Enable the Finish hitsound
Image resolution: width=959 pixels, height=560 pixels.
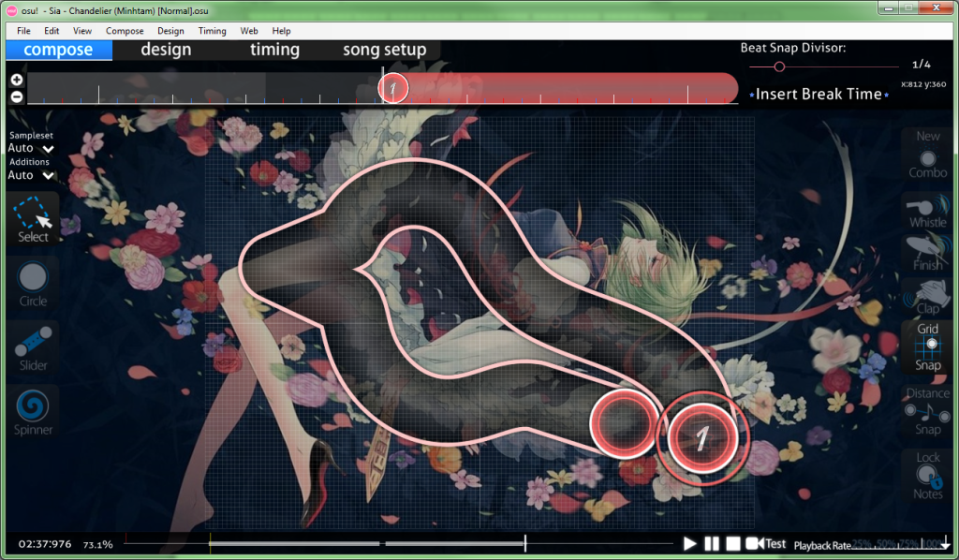pos(927,253)
